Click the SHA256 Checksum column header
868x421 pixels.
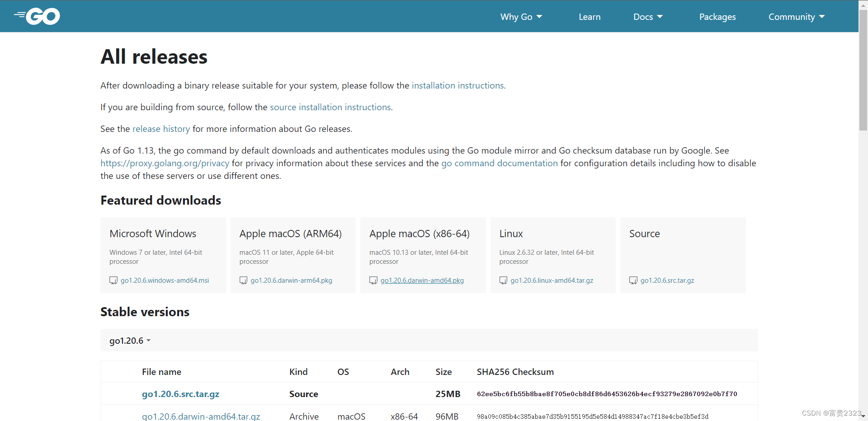515,372
